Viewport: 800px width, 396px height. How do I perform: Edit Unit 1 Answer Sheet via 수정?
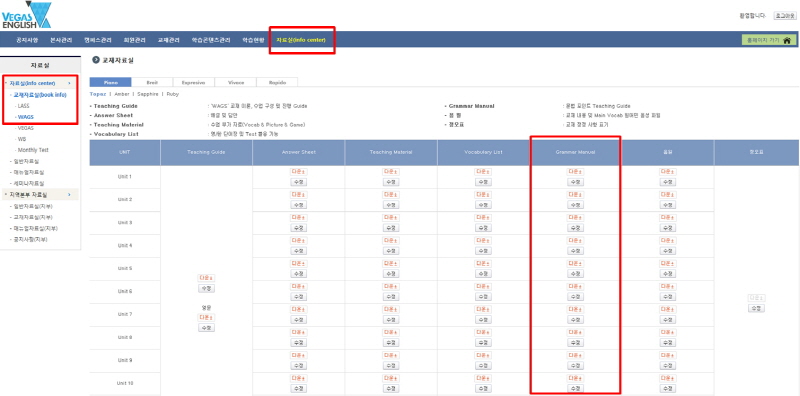[298, 182]
